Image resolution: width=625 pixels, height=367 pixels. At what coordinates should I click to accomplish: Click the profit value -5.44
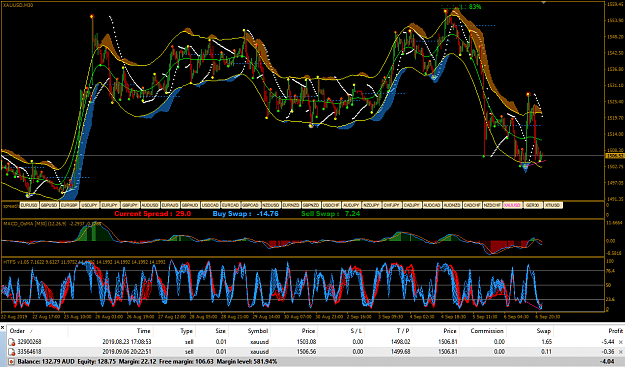pos(608,342)
